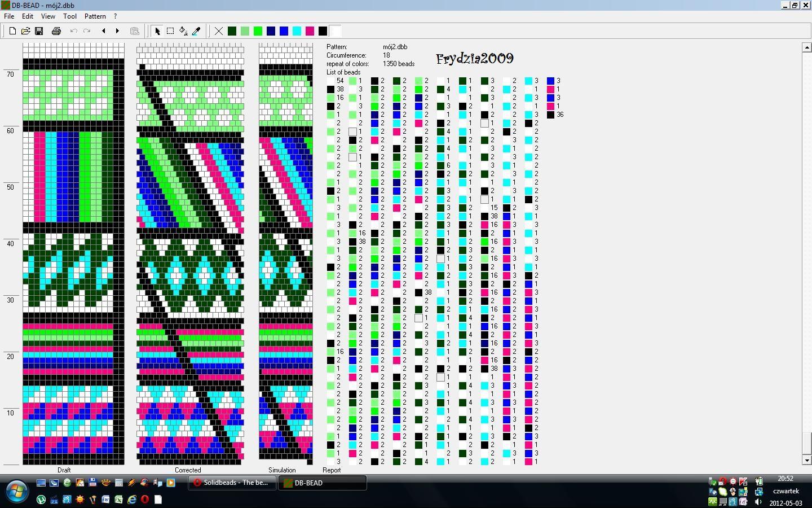
Task: Click the '1350 beads' repeat value
Action: pyautogui.click(x=399, y=64)
